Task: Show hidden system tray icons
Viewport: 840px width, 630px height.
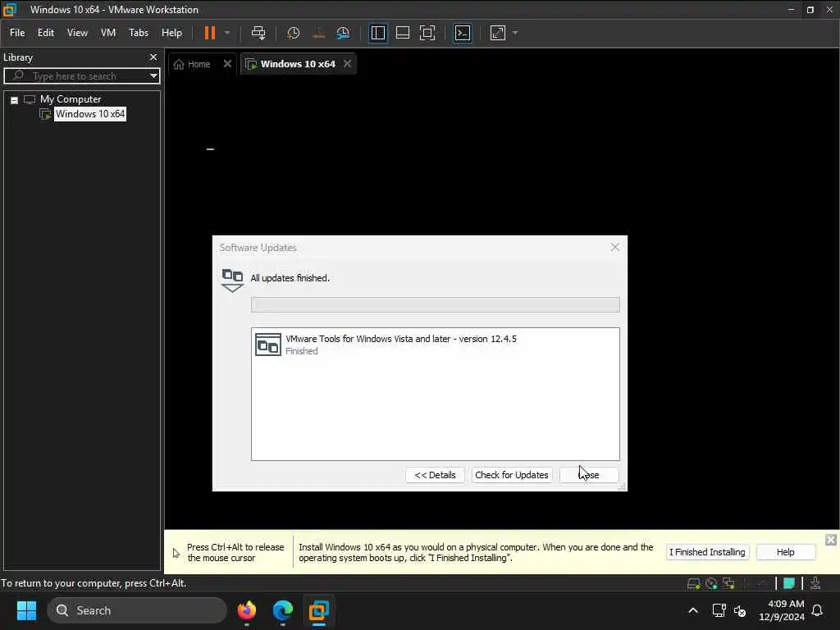Action: click(692, 610)
